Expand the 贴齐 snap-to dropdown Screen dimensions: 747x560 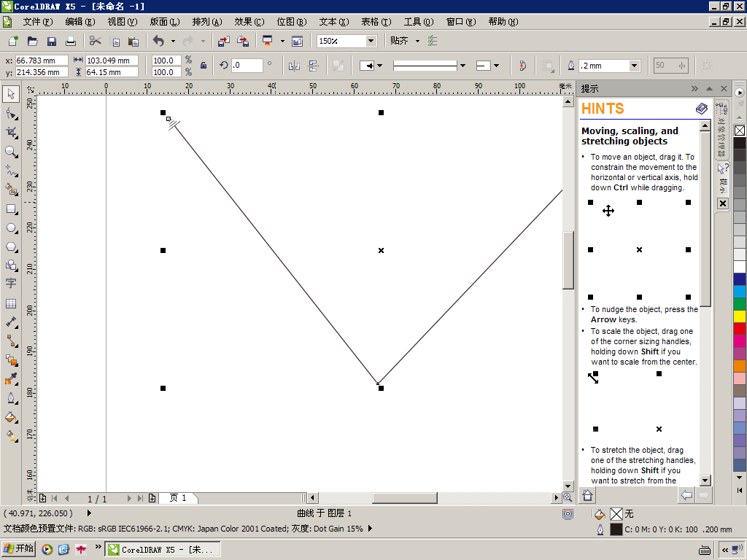(x=418, y=42)
